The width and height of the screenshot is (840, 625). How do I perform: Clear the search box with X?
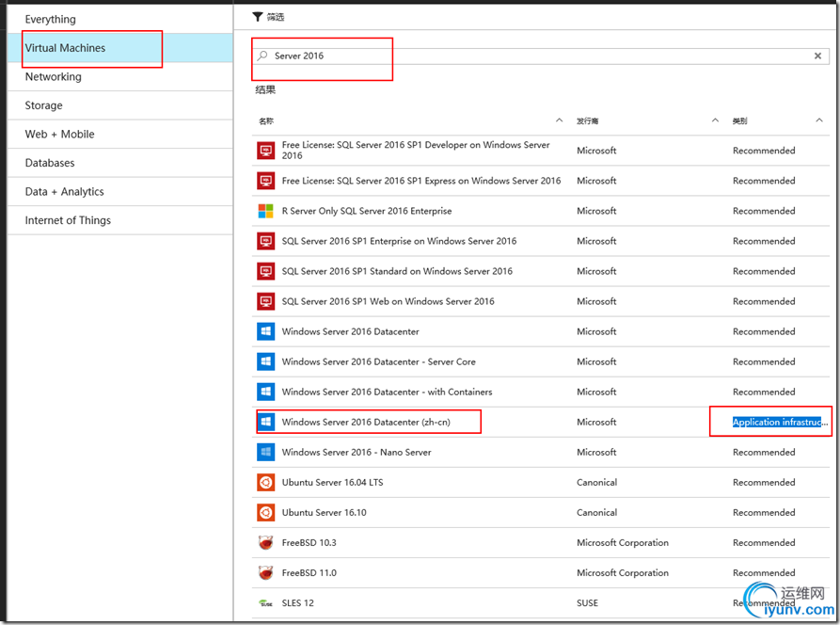click(817, 56)
